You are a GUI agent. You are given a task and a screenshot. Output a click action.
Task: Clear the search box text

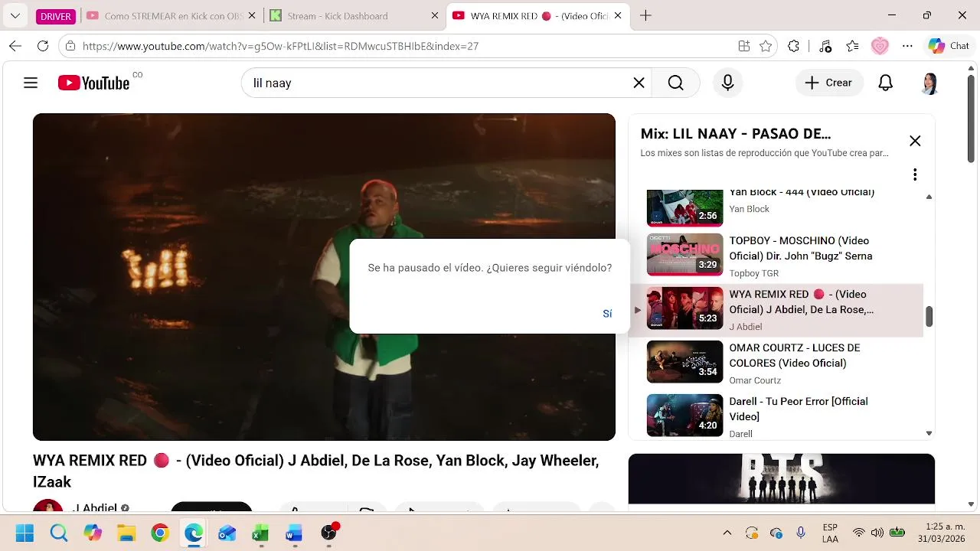[x=639, y=83]
